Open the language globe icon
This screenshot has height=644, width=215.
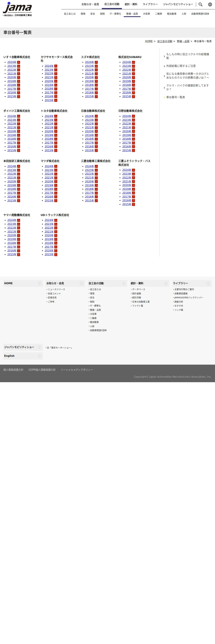210,5
